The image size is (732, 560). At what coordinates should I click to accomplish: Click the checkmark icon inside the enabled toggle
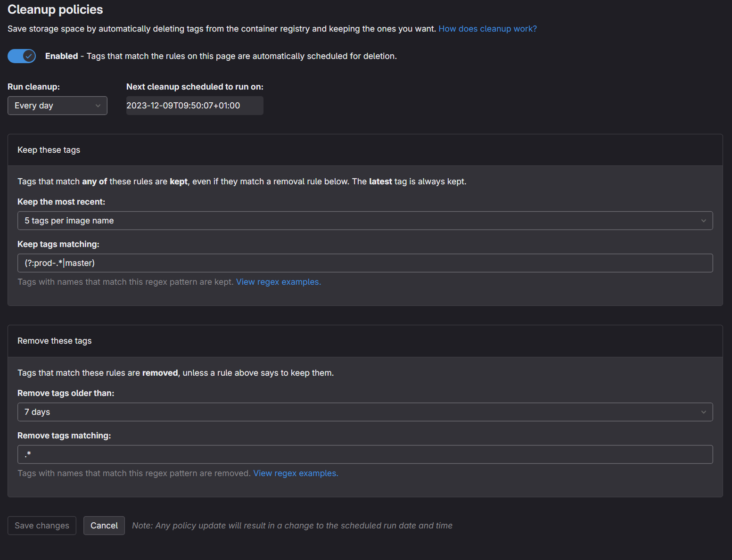click(x=29, y=56)
